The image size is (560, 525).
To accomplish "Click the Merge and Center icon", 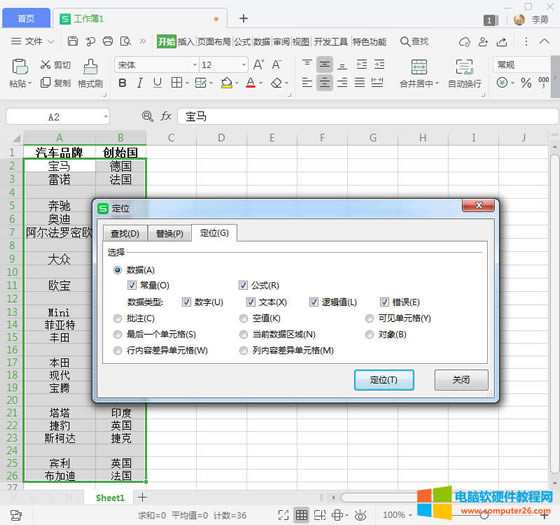I will pyautogui.click(x=419, y=67).
